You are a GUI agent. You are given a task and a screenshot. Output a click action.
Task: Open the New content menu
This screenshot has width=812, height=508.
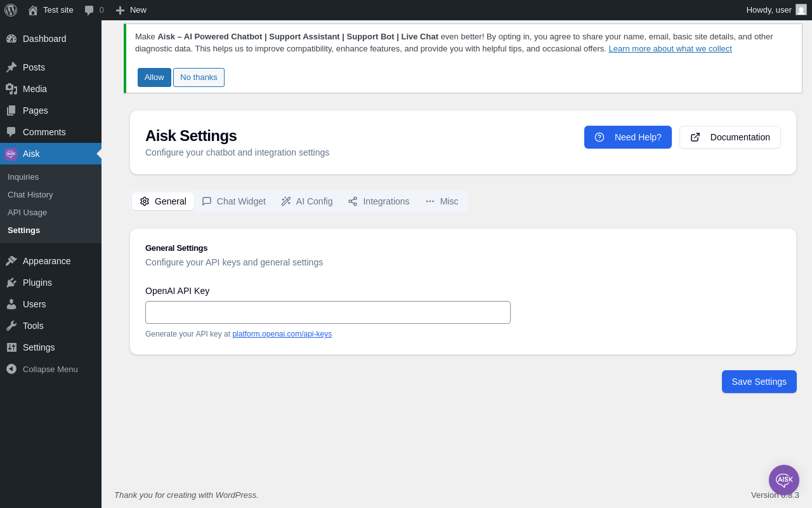pos(131,10)
